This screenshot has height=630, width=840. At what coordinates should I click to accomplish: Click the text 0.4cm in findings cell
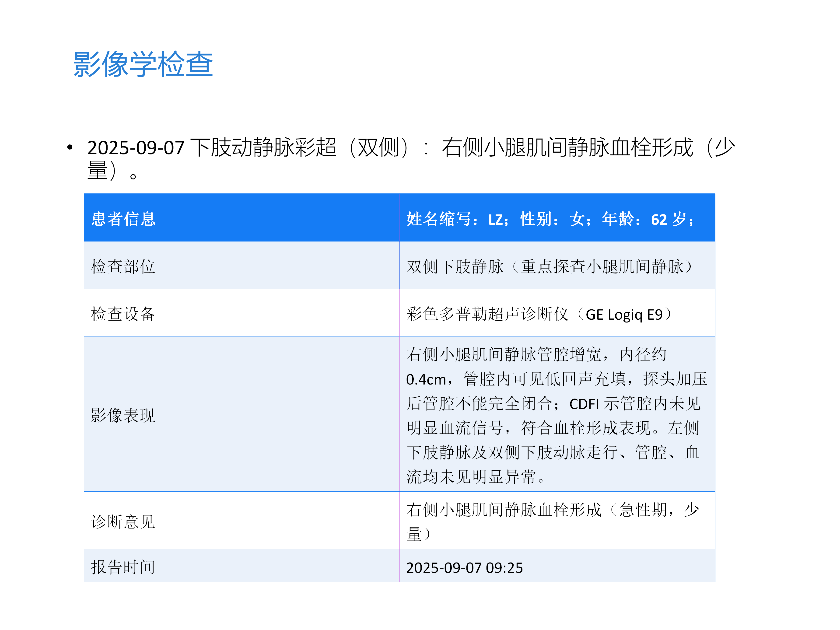point(426,379)
